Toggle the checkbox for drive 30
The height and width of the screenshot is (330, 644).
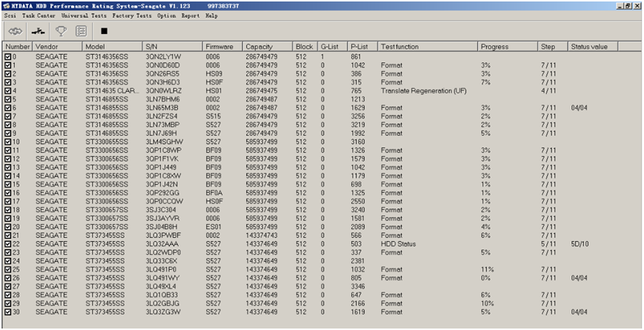8,312
